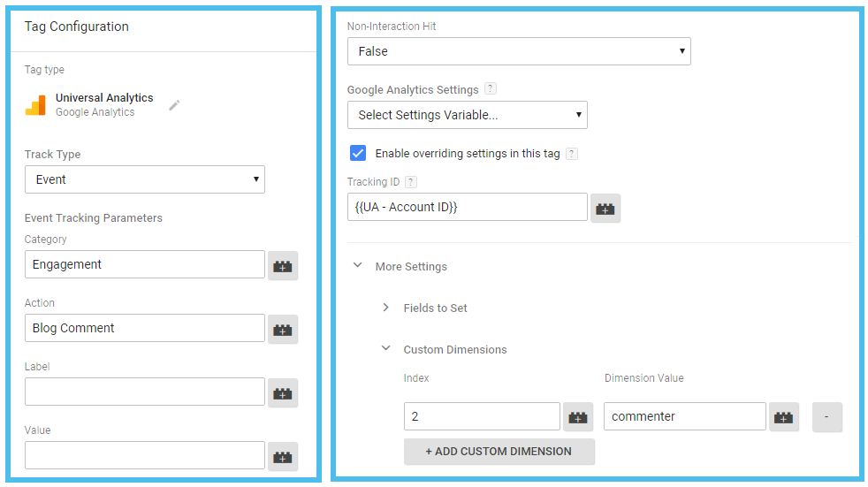Screen dimensions: 868x487
Task: Expand the Fields to Set section
Action: 386,308
